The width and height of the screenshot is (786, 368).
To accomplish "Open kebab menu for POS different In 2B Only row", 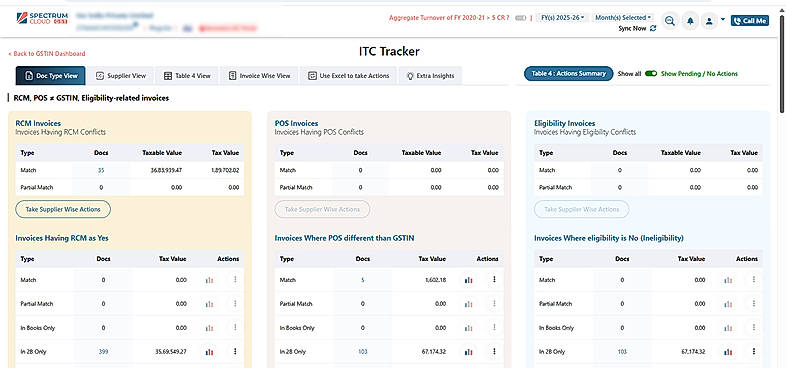I will [494, 351].
